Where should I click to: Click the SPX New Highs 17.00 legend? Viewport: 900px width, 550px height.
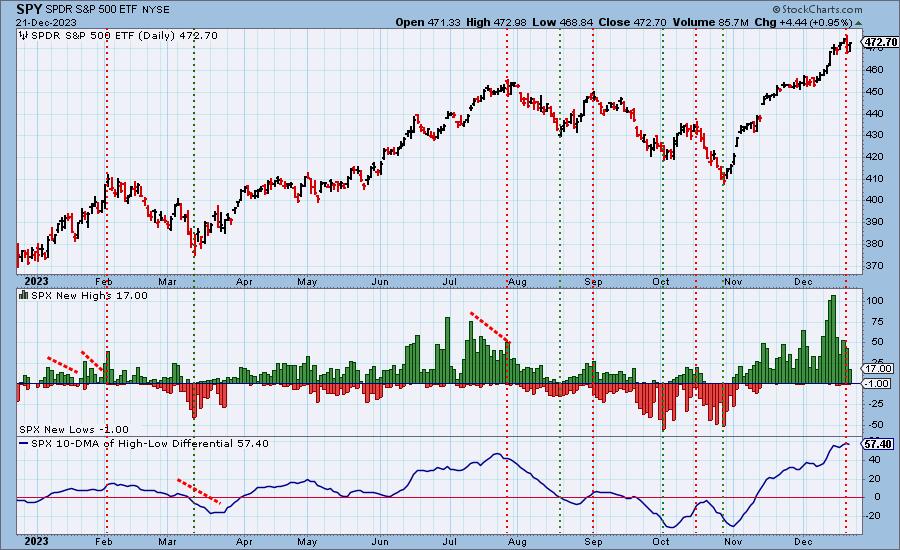[89, 295]
